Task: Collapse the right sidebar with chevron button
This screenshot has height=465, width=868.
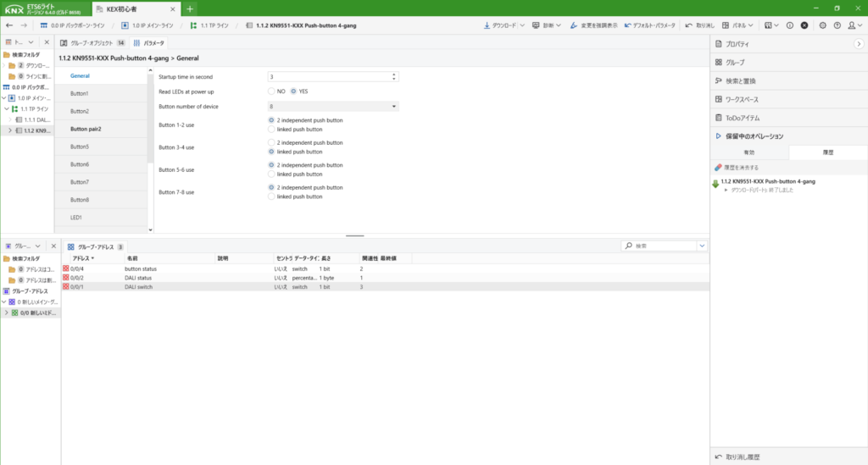Action: 858,43
